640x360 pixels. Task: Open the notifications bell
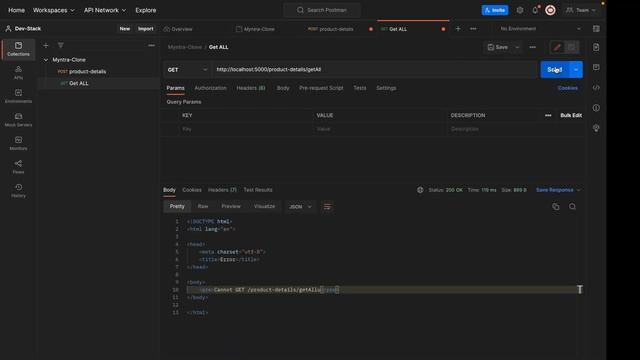click(x=535, y=10)
